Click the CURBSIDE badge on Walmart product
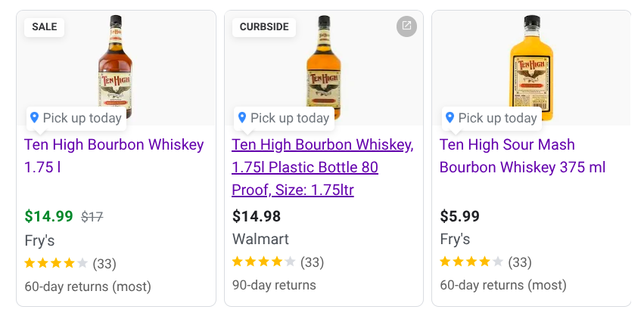Screen dimensions: 644x322 pyautogui.click(x=264, y=26)
